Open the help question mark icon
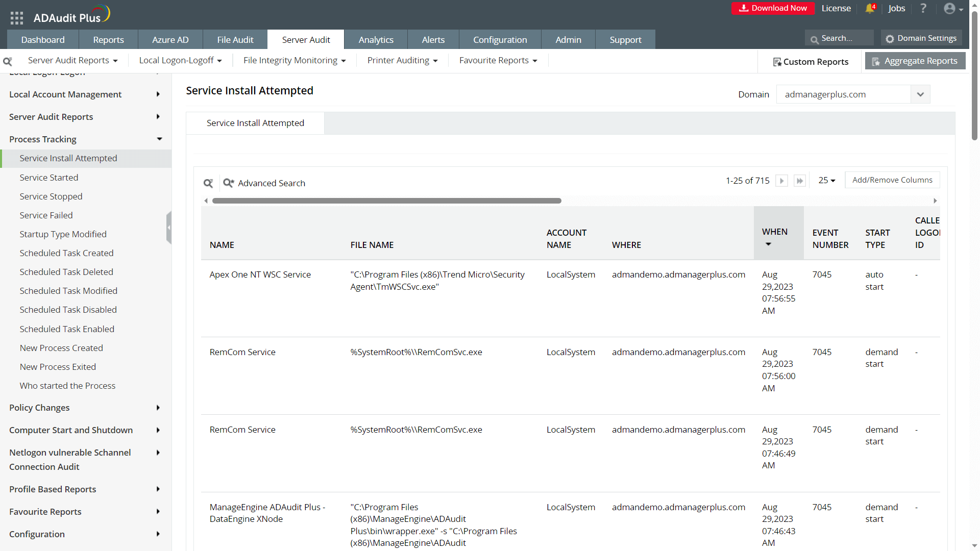Screen dimensions: 980x551 [923, 8]
